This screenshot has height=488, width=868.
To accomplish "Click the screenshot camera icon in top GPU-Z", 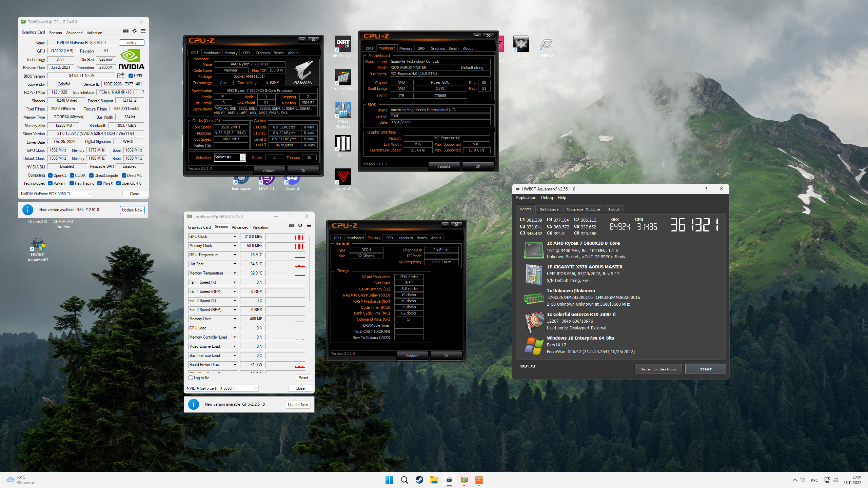I will coord(126,31).
